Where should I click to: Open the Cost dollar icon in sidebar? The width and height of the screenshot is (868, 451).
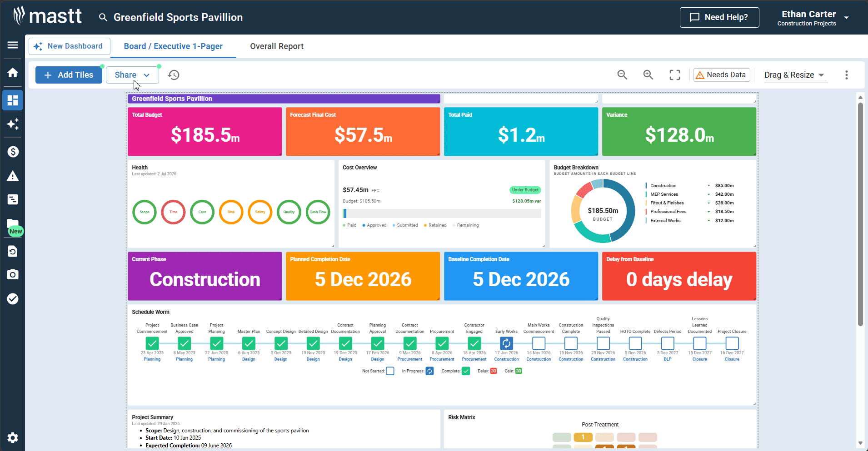13,152
